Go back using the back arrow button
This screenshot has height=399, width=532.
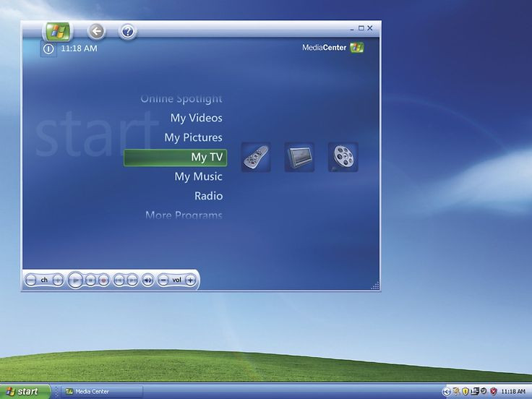tap(96, 31)
